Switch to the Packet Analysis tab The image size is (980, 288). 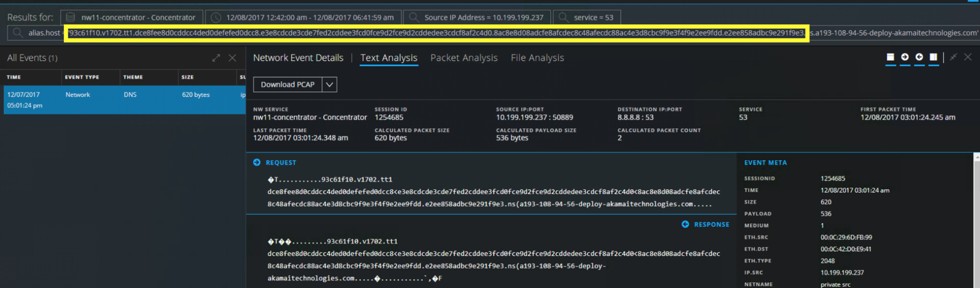pyautogui.click(x=463, y=58)
